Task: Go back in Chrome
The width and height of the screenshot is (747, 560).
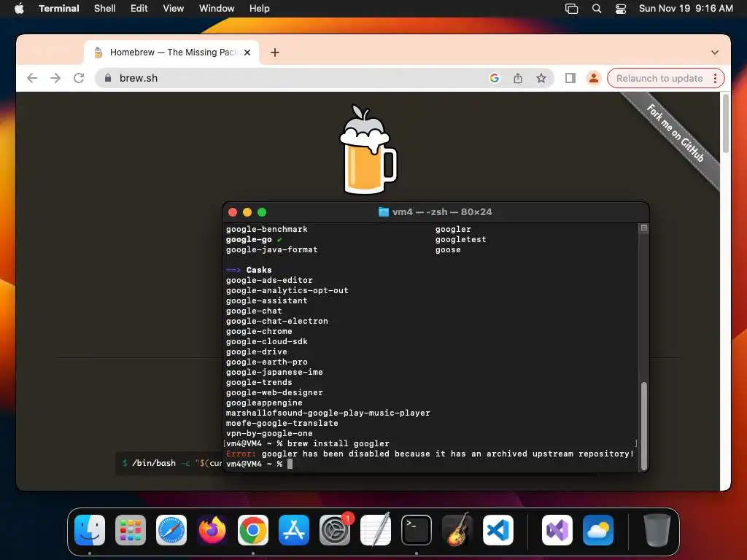Action: 32,78
